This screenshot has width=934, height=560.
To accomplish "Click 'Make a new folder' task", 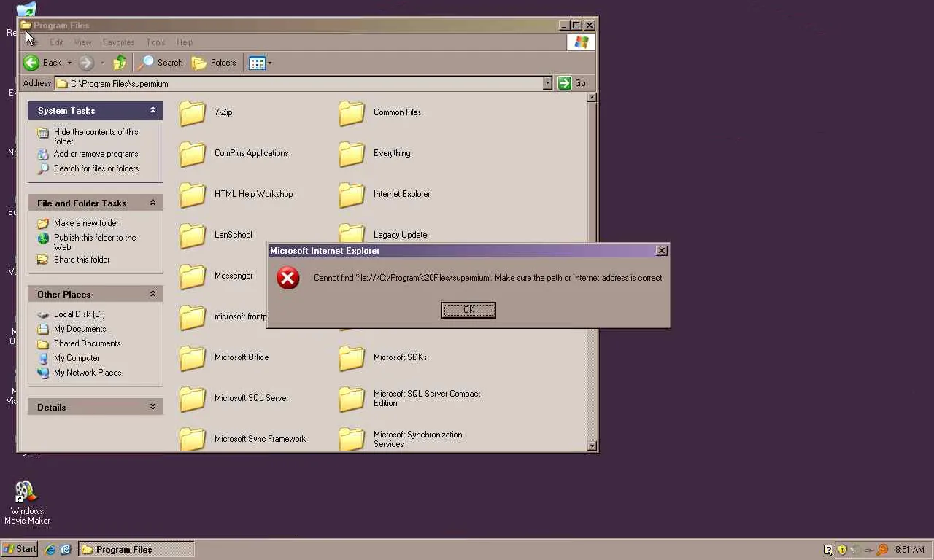I will [86, 223].
